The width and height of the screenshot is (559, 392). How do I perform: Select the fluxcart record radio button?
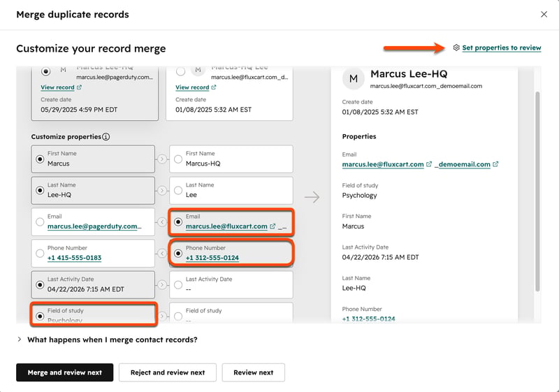pyautogui.click(x=180, y=71)
